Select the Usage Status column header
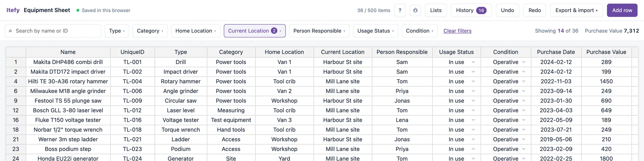Screen dimensions: 644x161 [x=456, y=52]
